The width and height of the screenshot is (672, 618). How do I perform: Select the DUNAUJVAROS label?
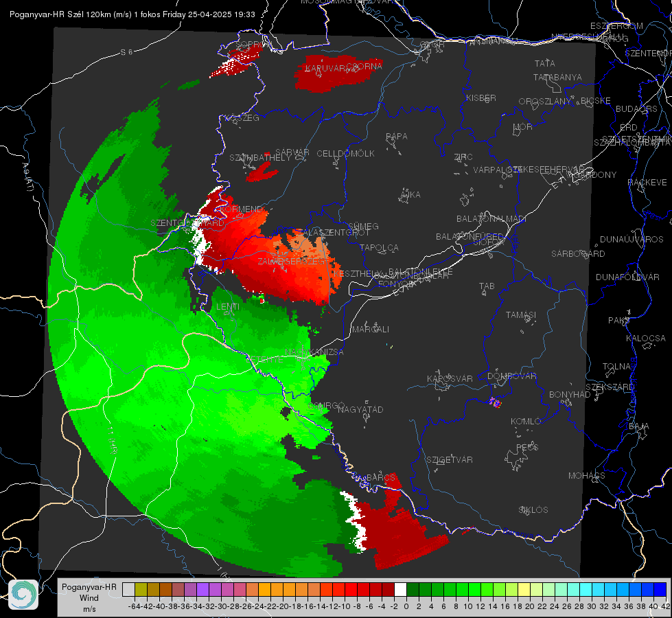632,240
